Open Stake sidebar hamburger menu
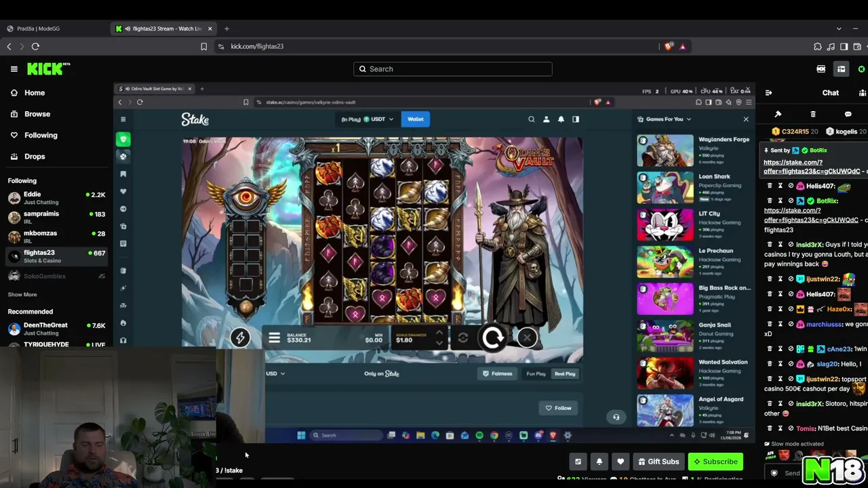The height and width of the screenshot is (488, 868). pyautogui.click(x=123, y=119)
